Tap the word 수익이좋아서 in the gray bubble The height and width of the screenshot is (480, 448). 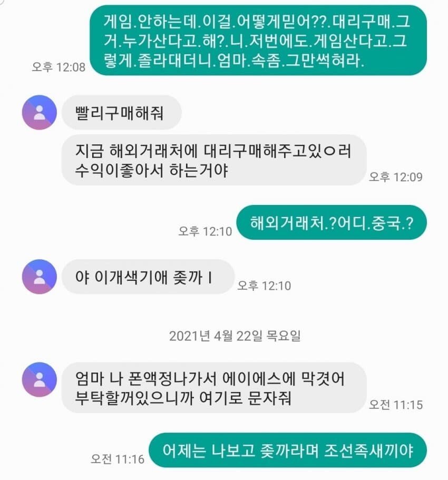click(120, 171)
